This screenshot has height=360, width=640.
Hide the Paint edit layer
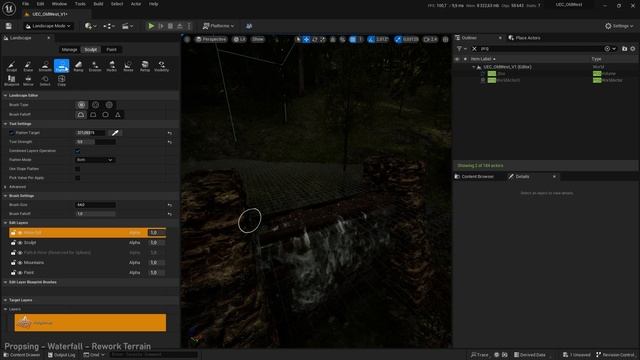pos(20,273)
